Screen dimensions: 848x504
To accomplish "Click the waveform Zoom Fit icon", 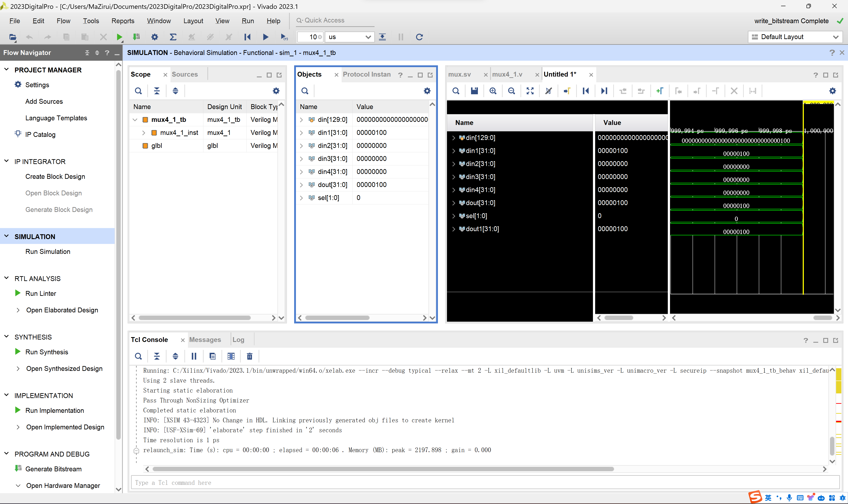I will click(530, 91).
